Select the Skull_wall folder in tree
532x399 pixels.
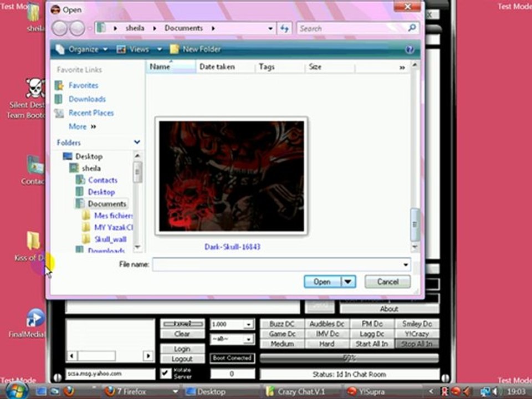[110, 239]
